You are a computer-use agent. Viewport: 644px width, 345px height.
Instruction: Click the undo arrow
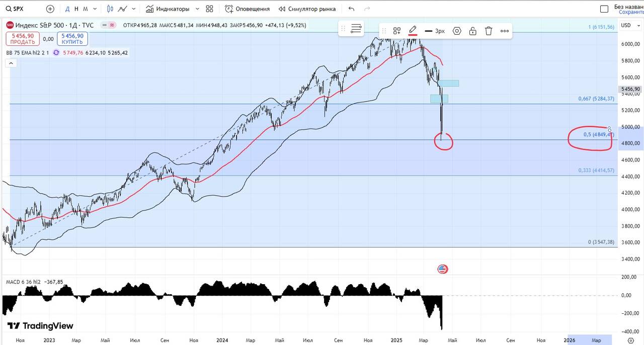pyautogui.click(x=351, y=9)
